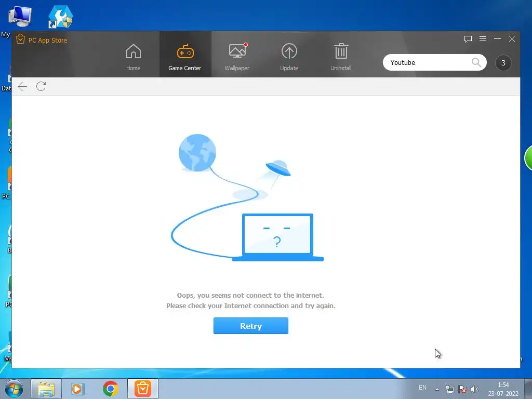
Task: Open the Wallpaper tab
Action: point(237,57)
